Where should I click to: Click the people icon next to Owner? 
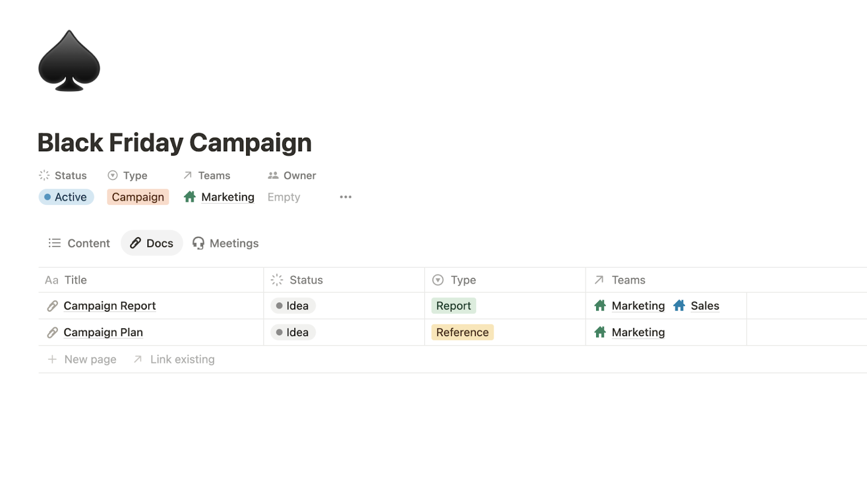[273, 176]
